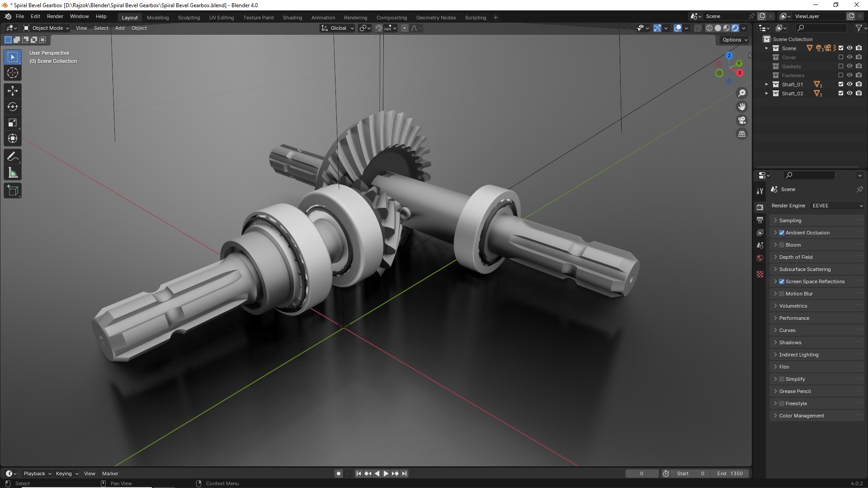The width and height of the screenshot is (868, 488).
Task: Toggle camera view icon in viewport
Action: 742,120
